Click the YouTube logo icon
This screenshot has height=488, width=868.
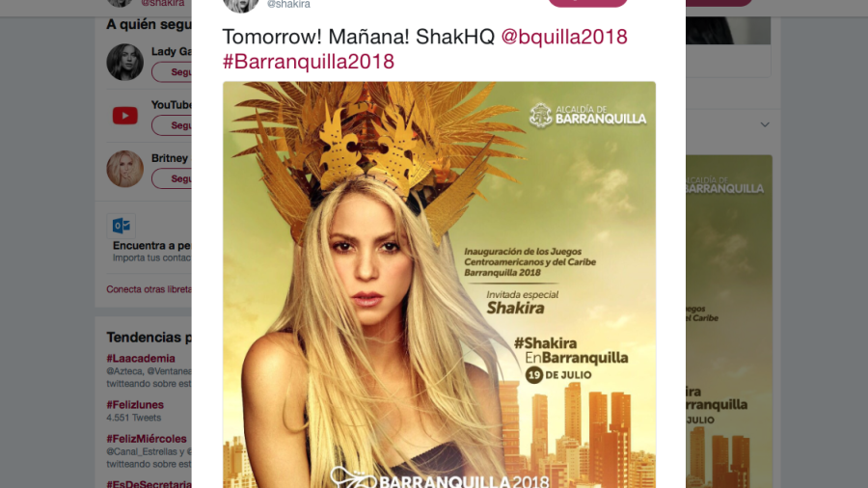125,116
